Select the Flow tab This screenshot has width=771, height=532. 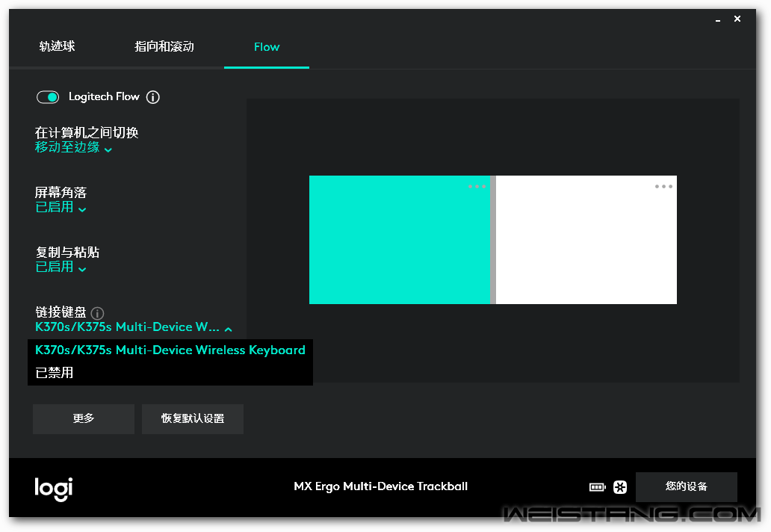[267, 47]
